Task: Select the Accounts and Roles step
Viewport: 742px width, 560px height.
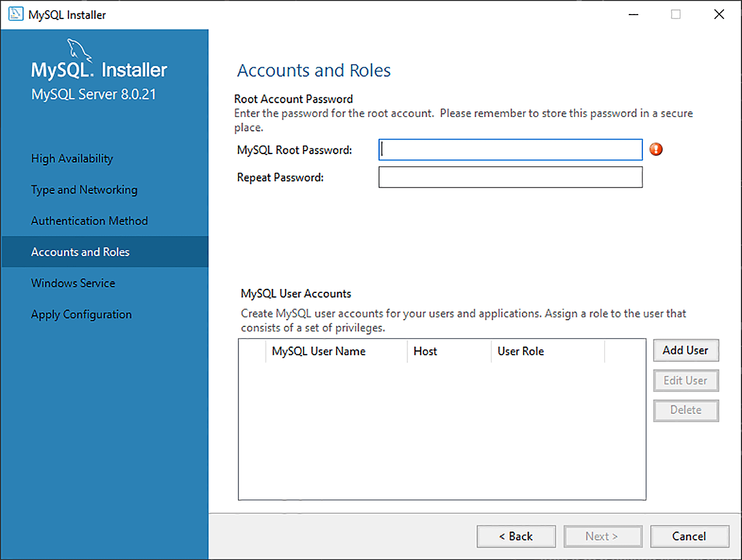Action: (80, 251)
